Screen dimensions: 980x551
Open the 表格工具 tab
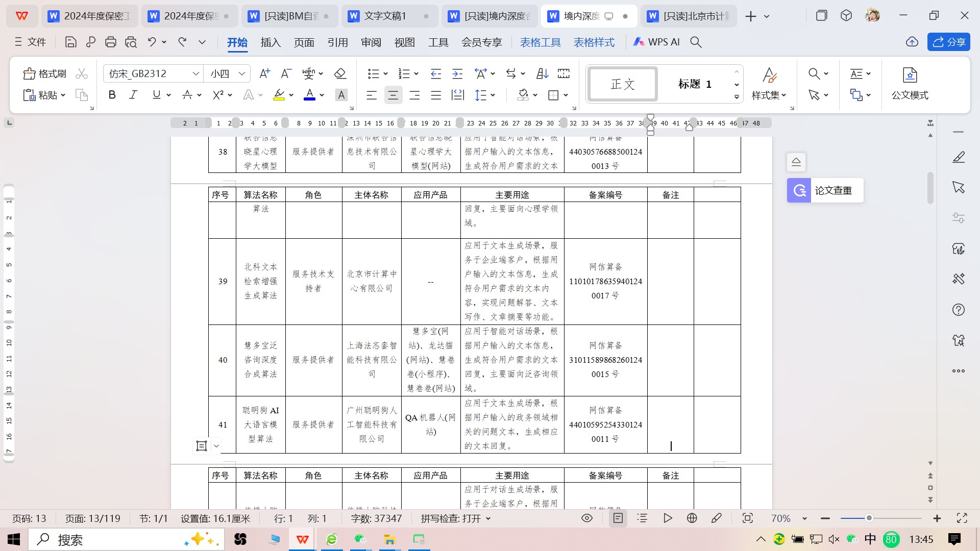click(540, 42)
